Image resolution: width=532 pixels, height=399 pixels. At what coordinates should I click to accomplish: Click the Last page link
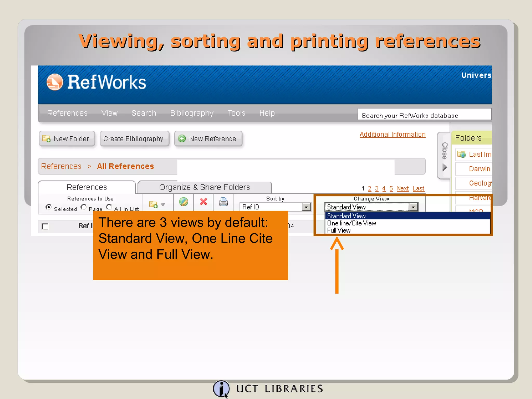(x=418, y=188)
